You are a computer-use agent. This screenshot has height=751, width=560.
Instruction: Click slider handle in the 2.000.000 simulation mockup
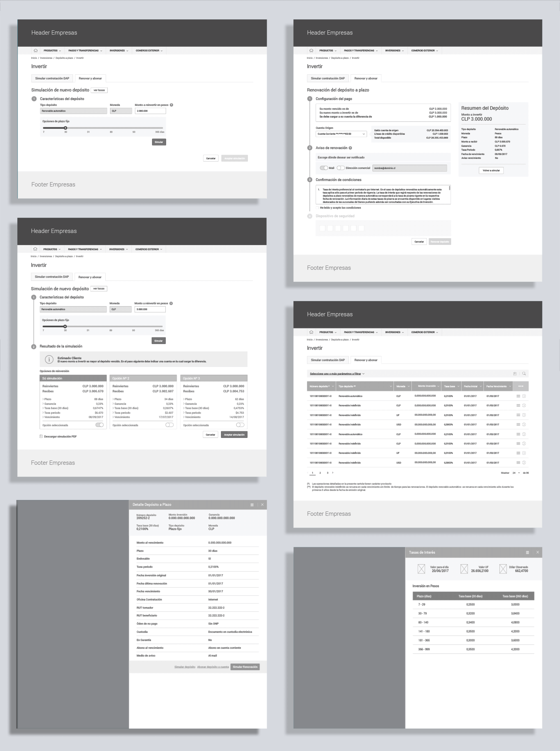pyautogui.click(x=65, y=128)
